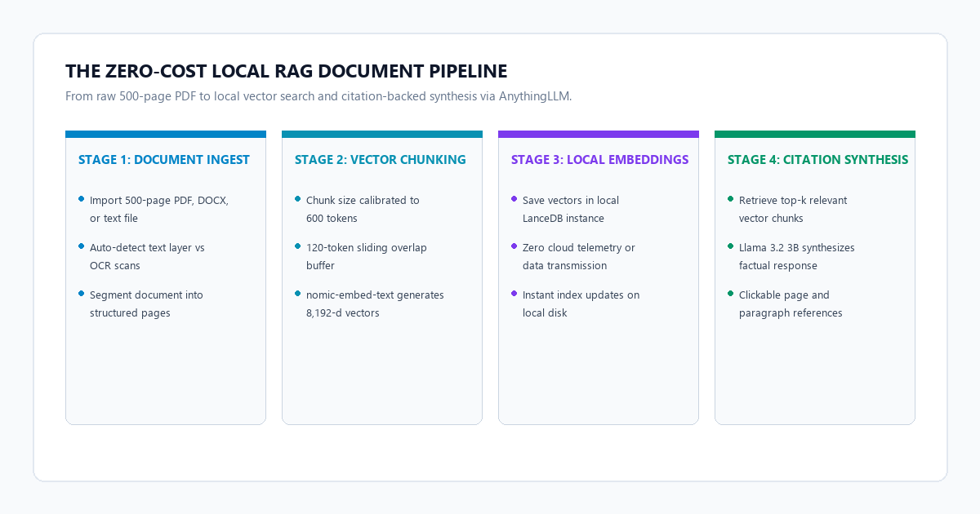Image resolution: width=980 pixels, height=514 pixels.
Task: Click 'Llama 3.2 3B synthesizes factual response'
Action: click(x=797, y=256)
